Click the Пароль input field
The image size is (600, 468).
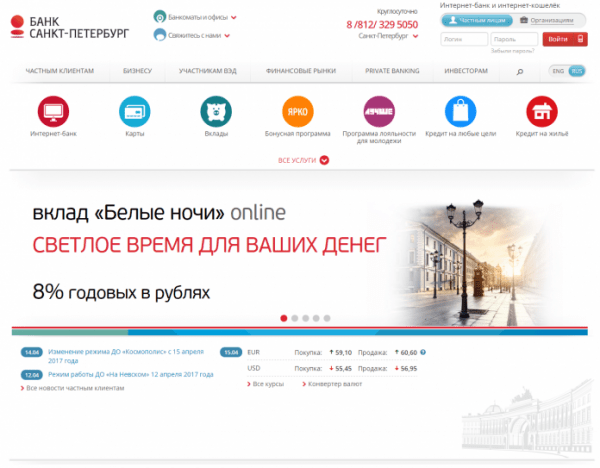(514, 39)
